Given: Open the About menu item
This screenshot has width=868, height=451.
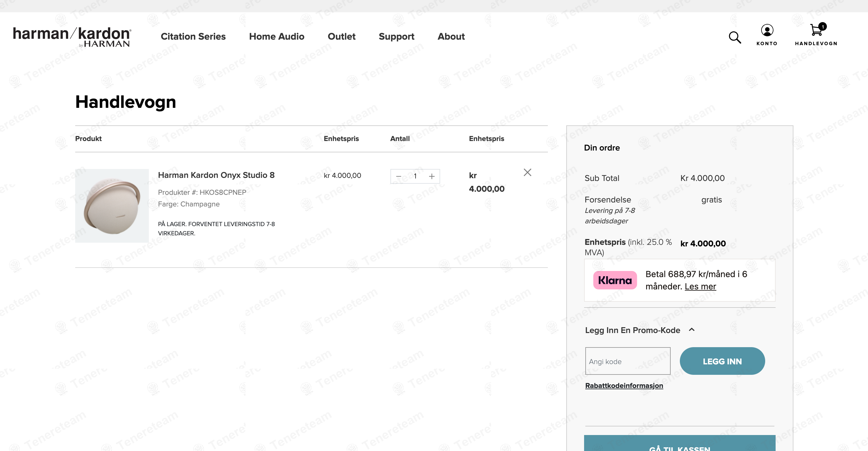Looking at the screenshot, I should [x=451, y=37].
